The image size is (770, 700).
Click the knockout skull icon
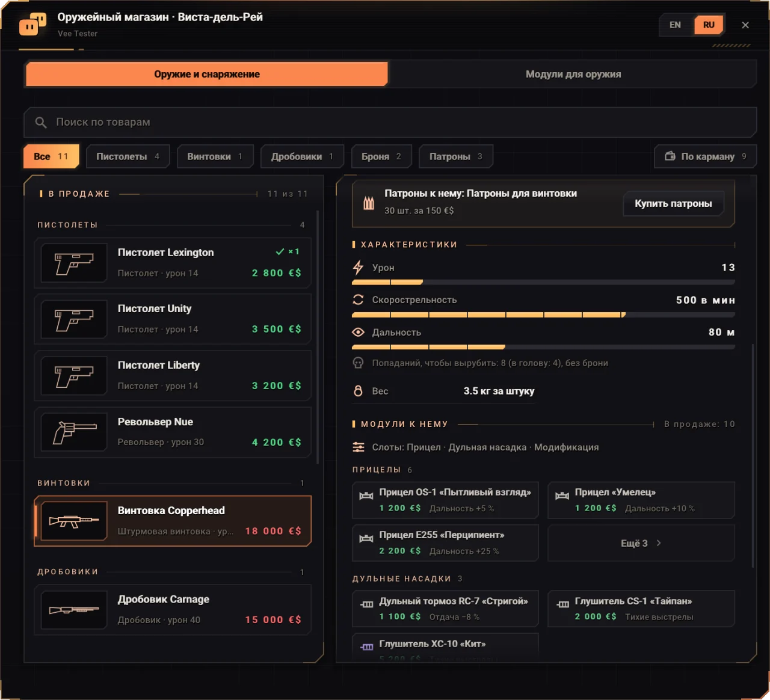click(358, 363)
